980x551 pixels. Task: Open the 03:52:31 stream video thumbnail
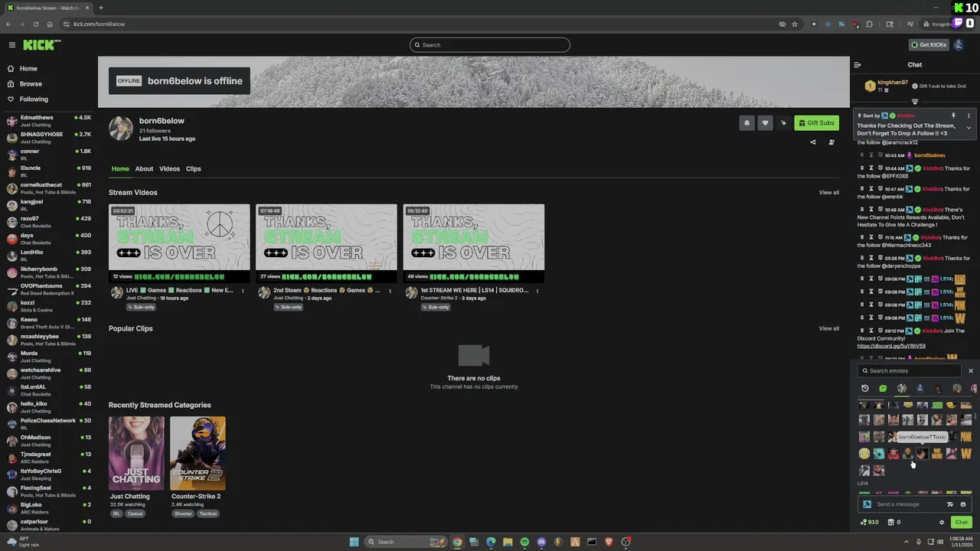pyautogui.click(x=179, y=243)
